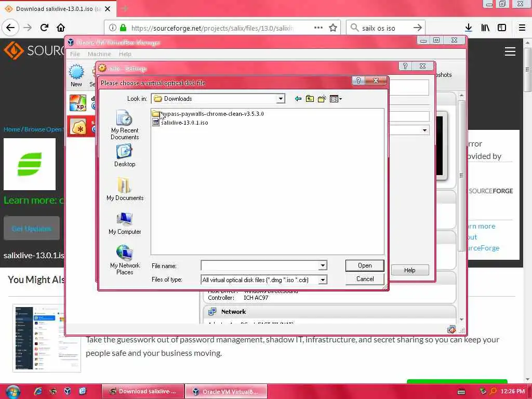The width and height of the screenshot is (532, 399).
Task: Click the search go arrow in Firefox
Action: [418, 28]
